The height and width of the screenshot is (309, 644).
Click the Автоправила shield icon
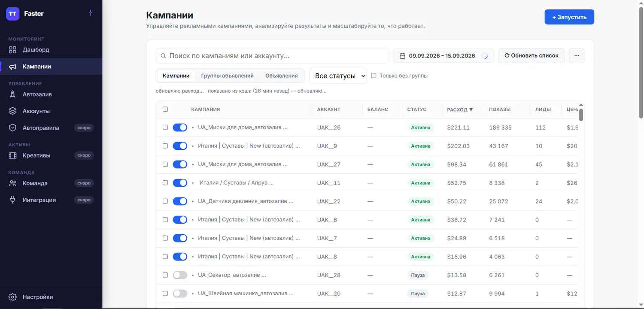pyautogui.click(x=13, y=128)
